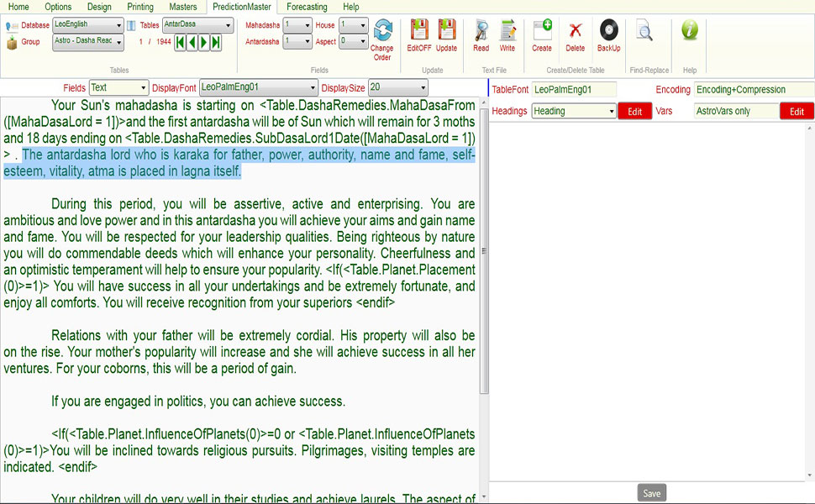Viewport: 815px width, 504px height.
Task: Click the Delete table icon
Action: tap(575, 30)
